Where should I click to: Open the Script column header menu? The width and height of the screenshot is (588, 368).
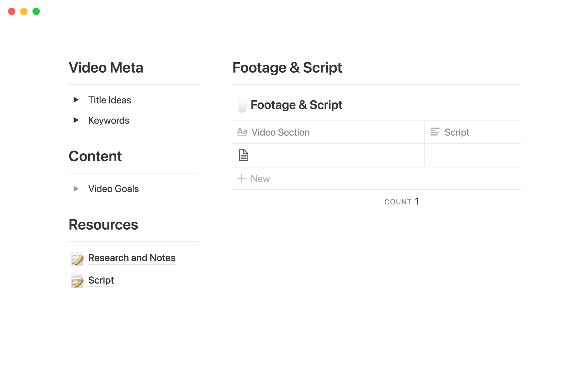point(456,132)
